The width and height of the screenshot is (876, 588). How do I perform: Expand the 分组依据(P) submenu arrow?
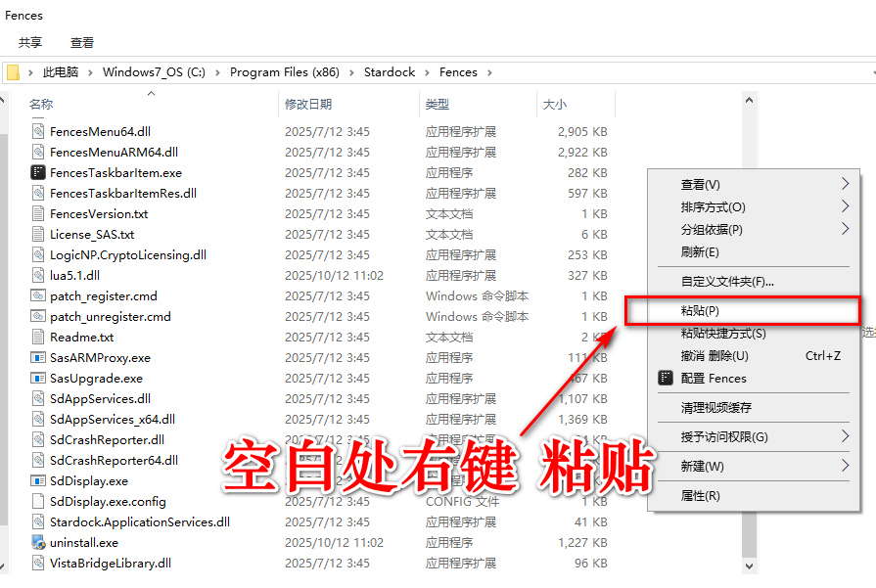pos(845,229)
